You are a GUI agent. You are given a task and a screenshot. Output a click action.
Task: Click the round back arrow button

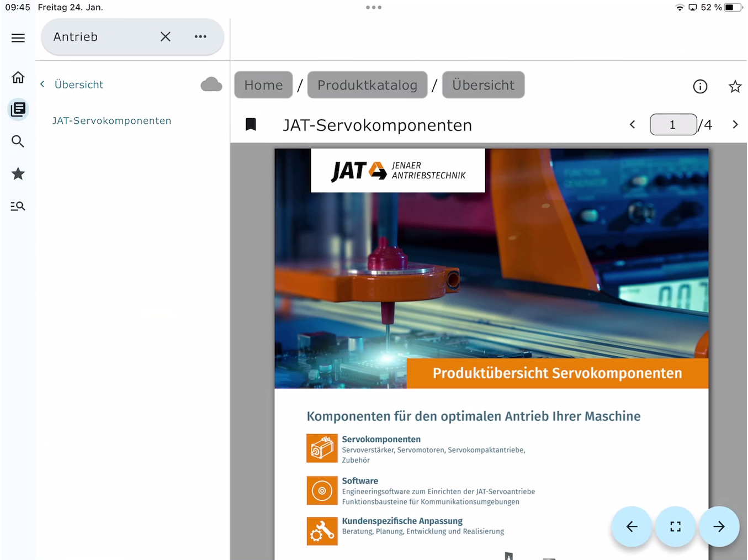pyautogui.click(x=632, y=527)
